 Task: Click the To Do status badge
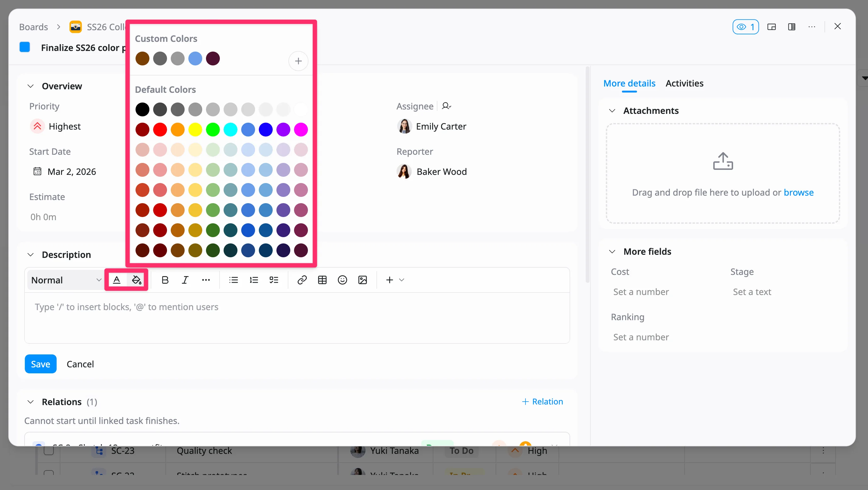pos(461,450)
